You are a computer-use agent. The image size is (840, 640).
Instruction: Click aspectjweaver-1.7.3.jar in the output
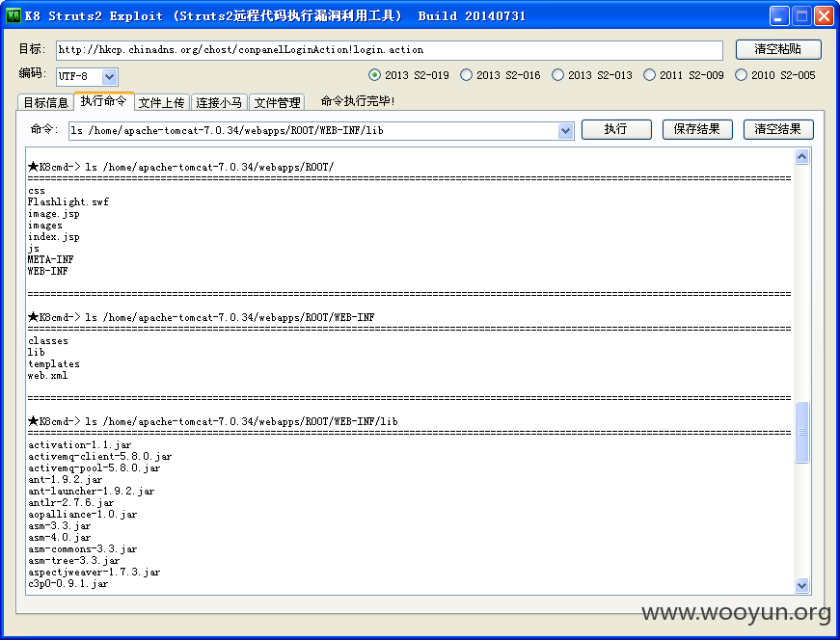coord(94,572)
